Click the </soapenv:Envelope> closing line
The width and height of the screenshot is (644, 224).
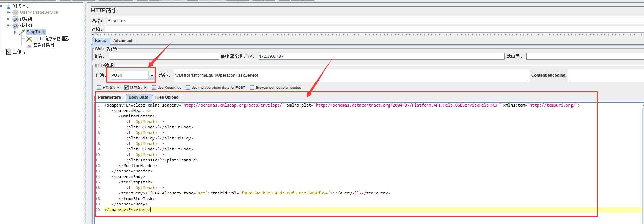127,210
